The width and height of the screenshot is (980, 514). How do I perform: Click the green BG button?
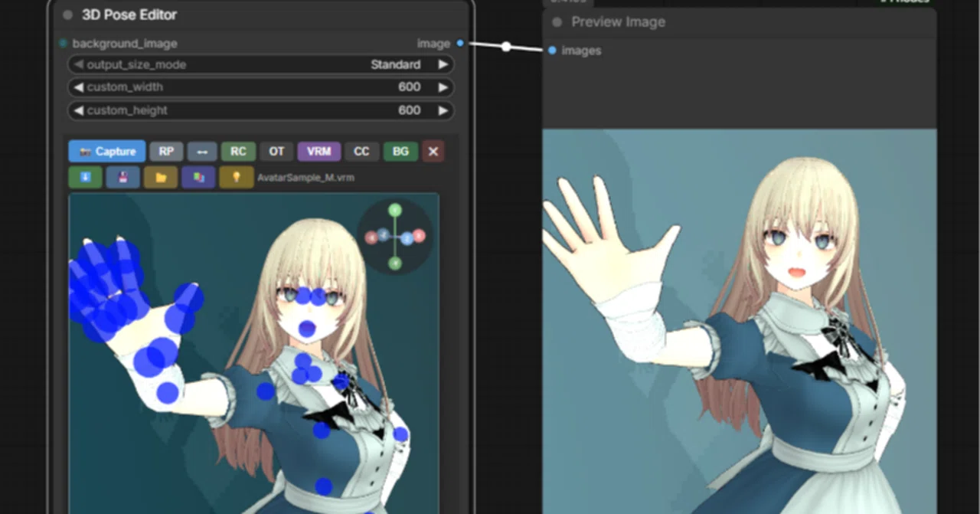[400, 152]
